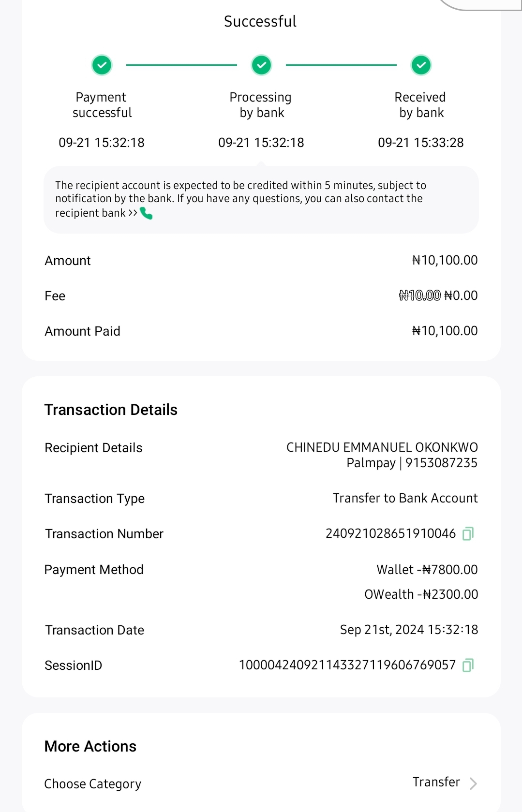
Task: Click progress line between Payment and Processing
Action: pos(181,65)
